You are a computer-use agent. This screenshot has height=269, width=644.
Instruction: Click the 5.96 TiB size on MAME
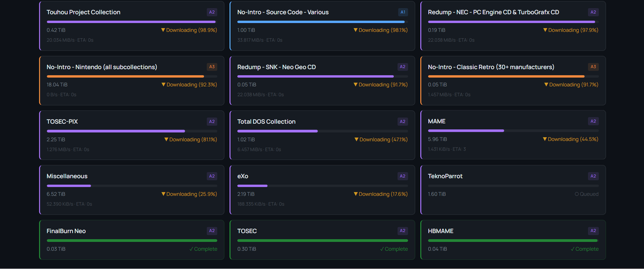pos(437,139)
